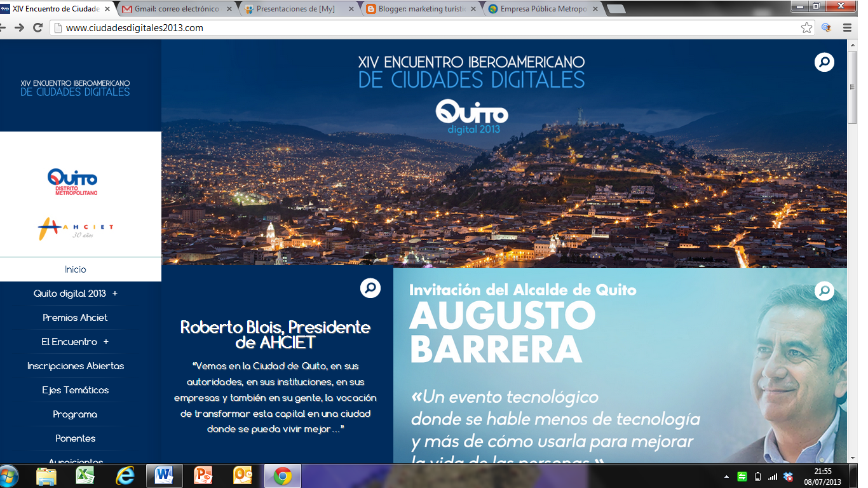Click the network signal tray icon
This screenshot has height=488, width=868.
(773, 476)
